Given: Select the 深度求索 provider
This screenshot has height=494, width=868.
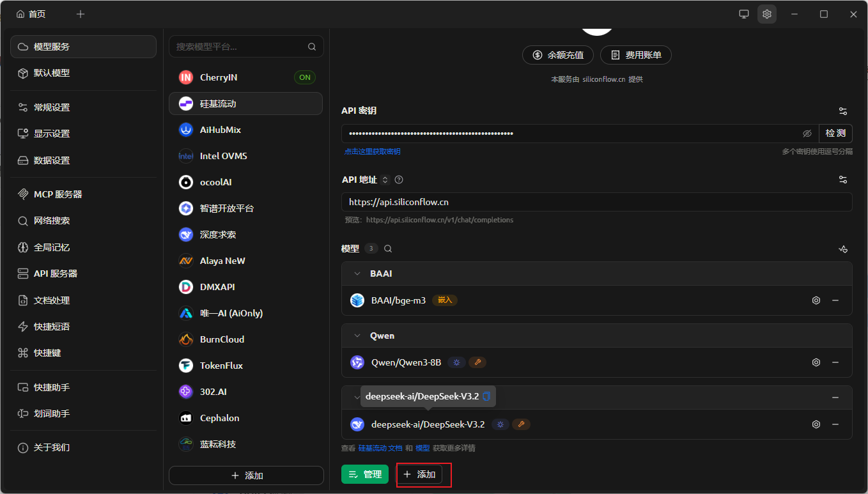Looking at the screenshot, I should click(246, 235).
